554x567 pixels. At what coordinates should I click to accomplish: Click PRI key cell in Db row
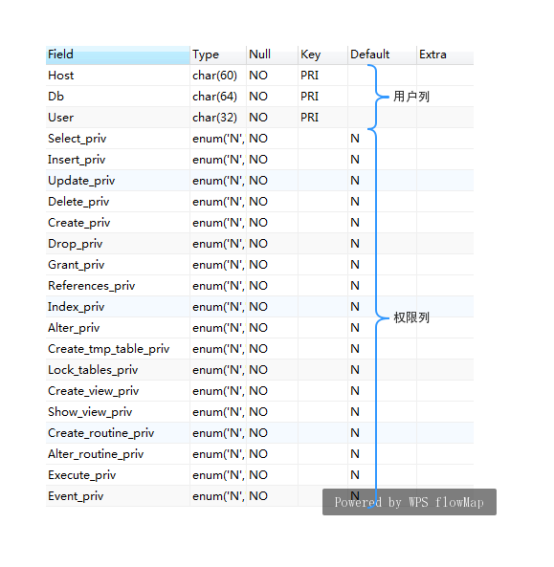323,97
